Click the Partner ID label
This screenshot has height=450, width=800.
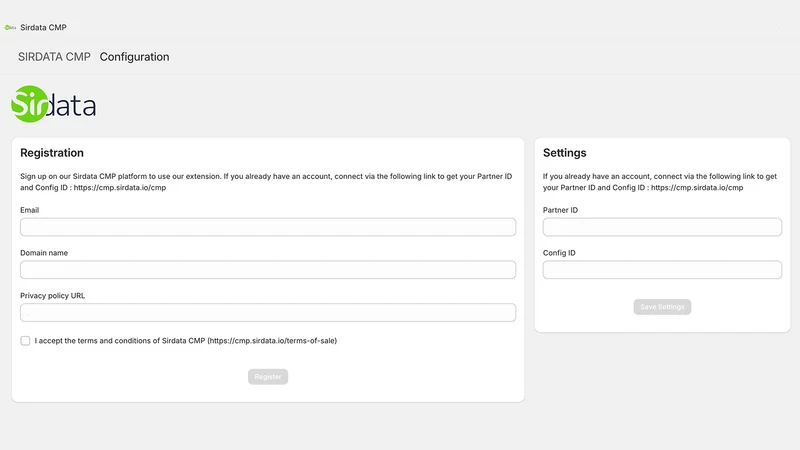560,210
